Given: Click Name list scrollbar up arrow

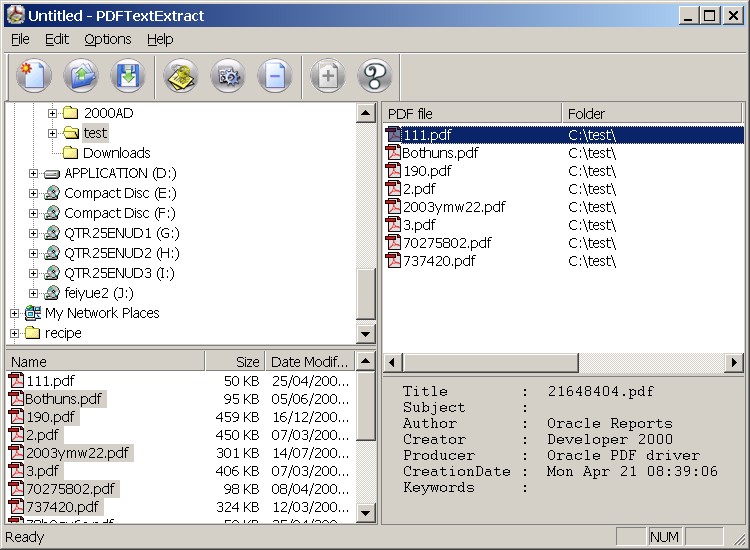Looking at the screenshot, I should coord(366,361).
